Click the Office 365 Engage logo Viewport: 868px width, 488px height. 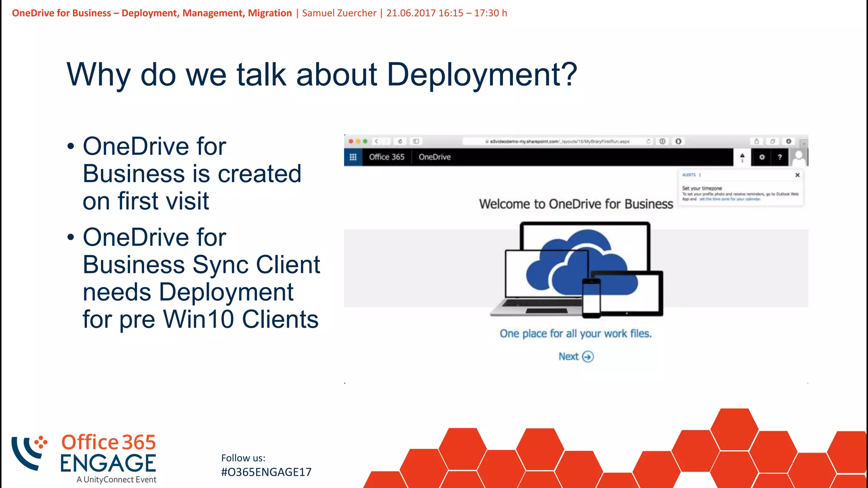point(84,458)
